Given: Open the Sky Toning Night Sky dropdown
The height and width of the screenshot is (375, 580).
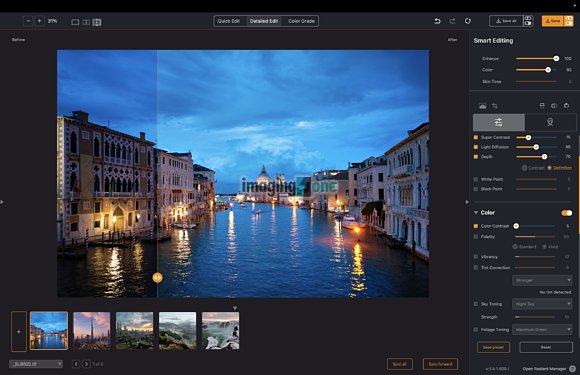Looking at the screenshot, I should tap(542, 304).
